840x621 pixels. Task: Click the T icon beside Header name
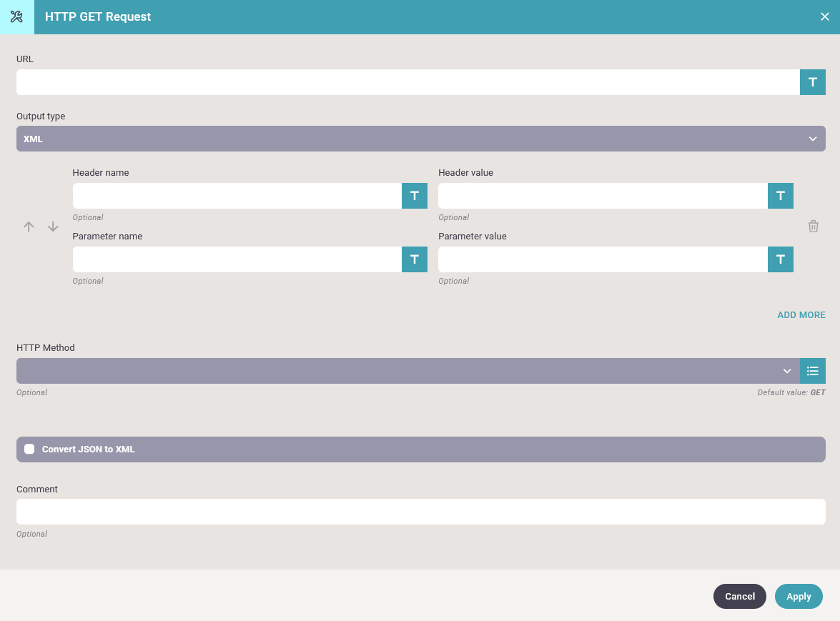414,196
